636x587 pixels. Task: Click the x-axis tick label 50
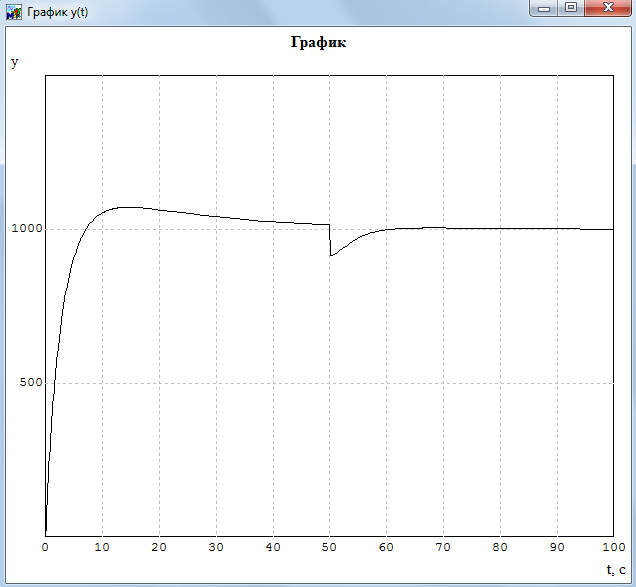[x=329, y=547]
